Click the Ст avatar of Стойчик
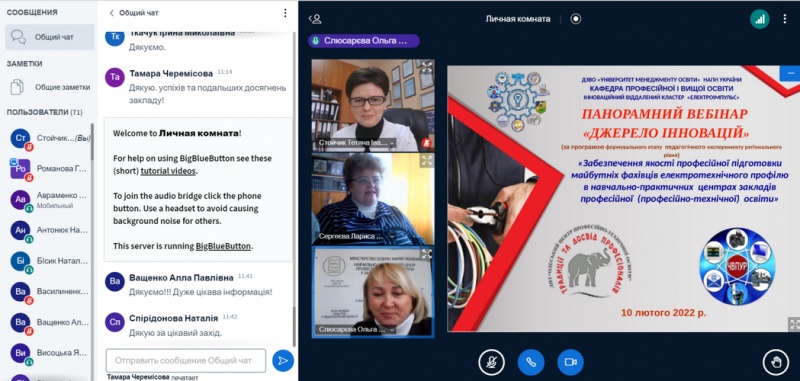 20,138
